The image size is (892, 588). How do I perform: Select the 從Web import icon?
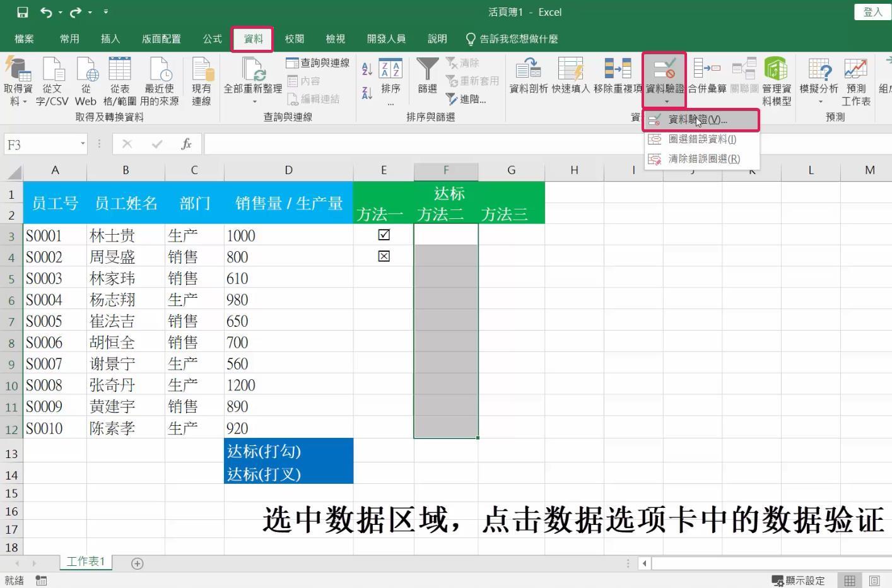coord(86,79)
